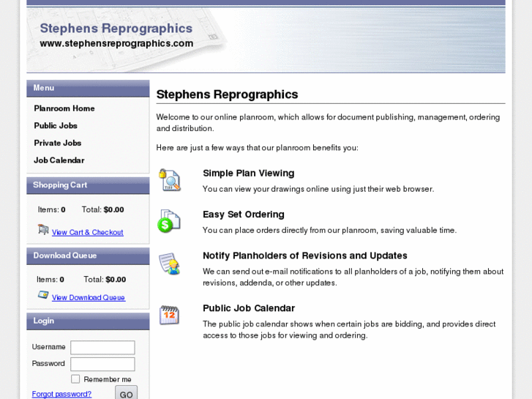Click the Public Job Calendar icon
This screenshot has width=532, height=399.
[x=169, y=315]
